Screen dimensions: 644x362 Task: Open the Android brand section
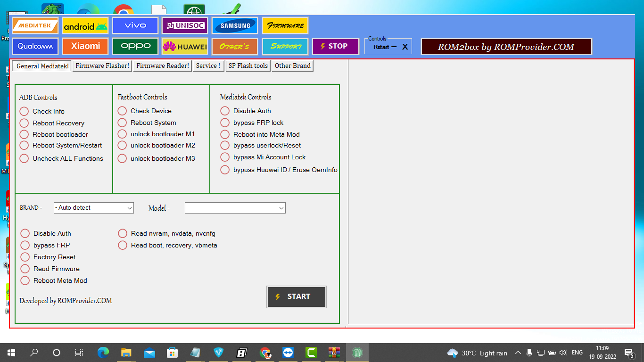click(x=85, y=25)
